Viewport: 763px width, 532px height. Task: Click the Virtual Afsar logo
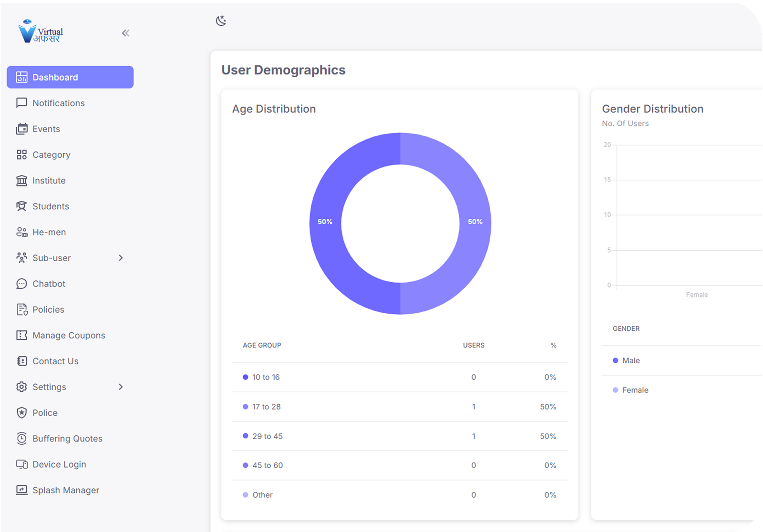tap(41, 32)
